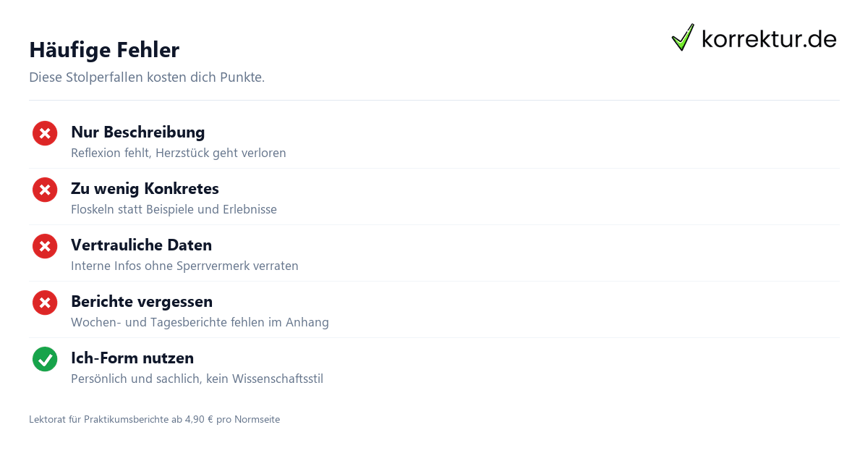
Task: Click the subtitle about Stolperfallen
Action: [x=147, y=77]
